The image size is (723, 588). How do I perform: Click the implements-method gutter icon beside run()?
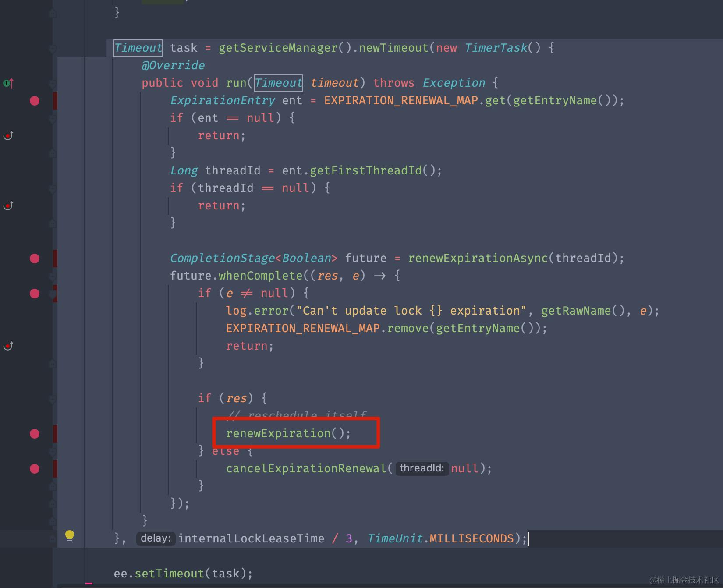click(8, 83)
